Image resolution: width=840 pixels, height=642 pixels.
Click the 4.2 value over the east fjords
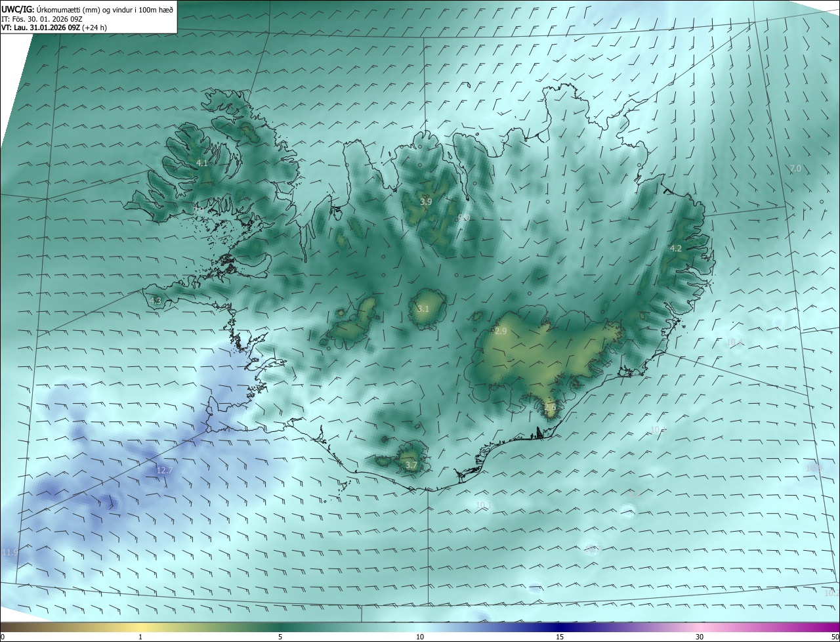coord(676,248)
